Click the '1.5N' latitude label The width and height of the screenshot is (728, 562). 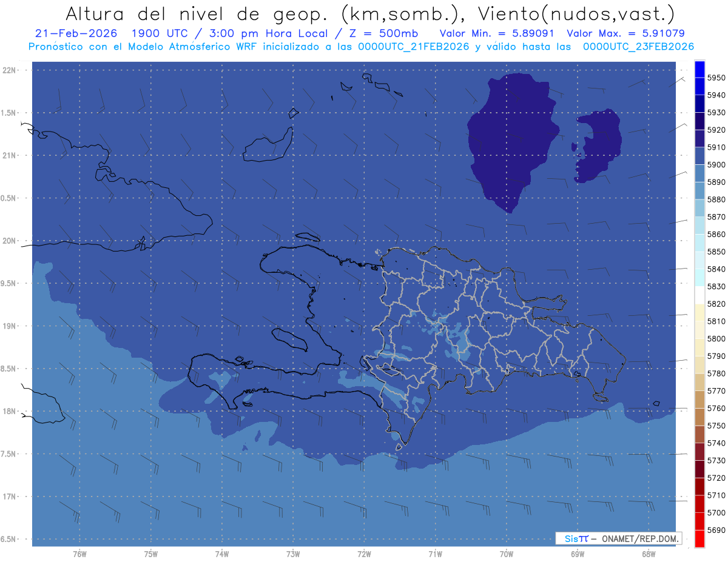[9, 113]
